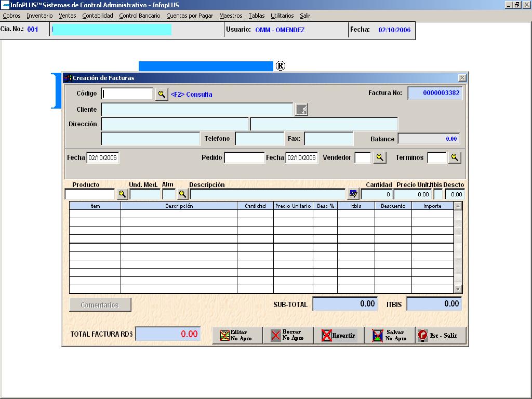Click the Alm field
Image resolution: width=532 pixels, height=399 pixels.
tap(169, 194)
